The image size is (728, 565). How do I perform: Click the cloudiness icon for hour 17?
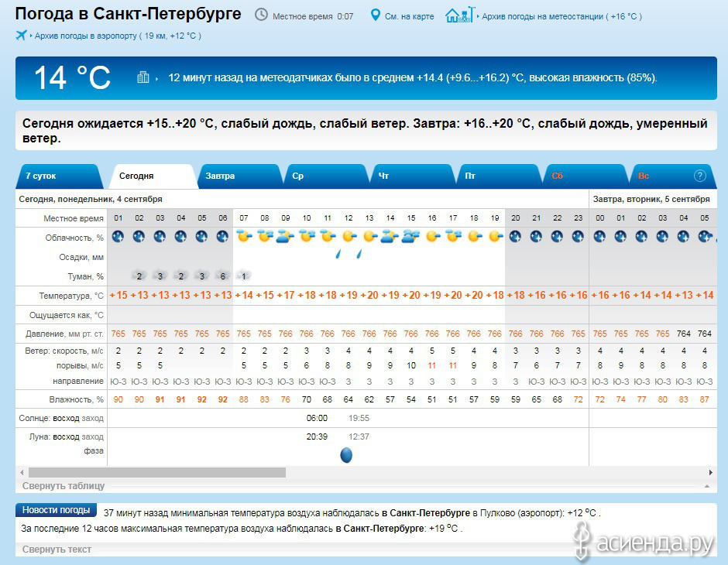click(x=453, y=237)
